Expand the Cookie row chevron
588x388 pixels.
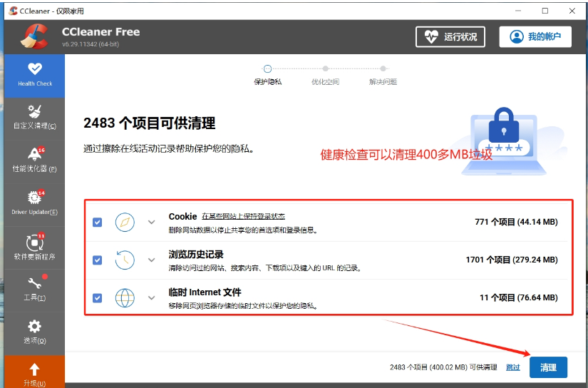click(x=151, y=223)
